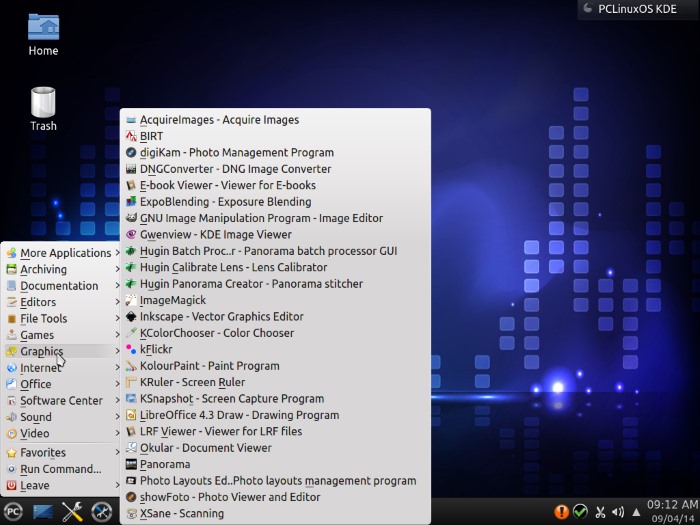The image size is (700, 525).
Task: Launch showFoto - Photo Viewer and Editor
Action: pyautogui.click(x=275, y=497)
